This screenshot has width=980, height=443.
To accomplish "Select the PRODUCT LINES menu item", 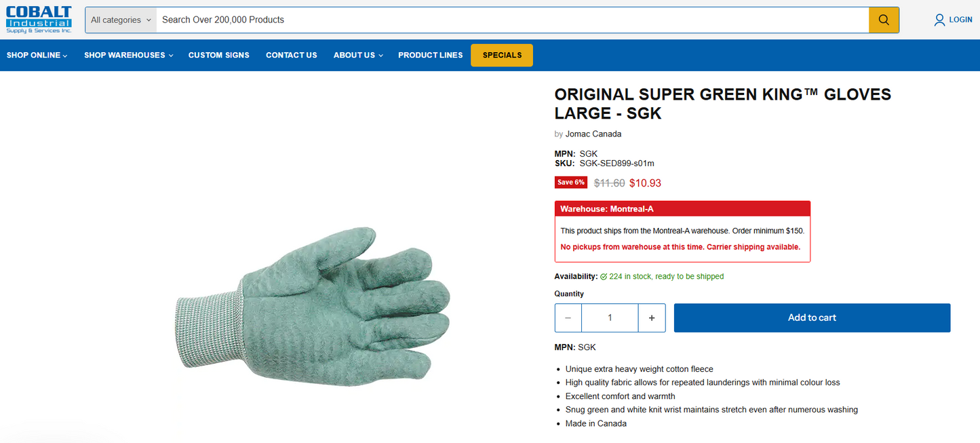I will coord(430,55).
